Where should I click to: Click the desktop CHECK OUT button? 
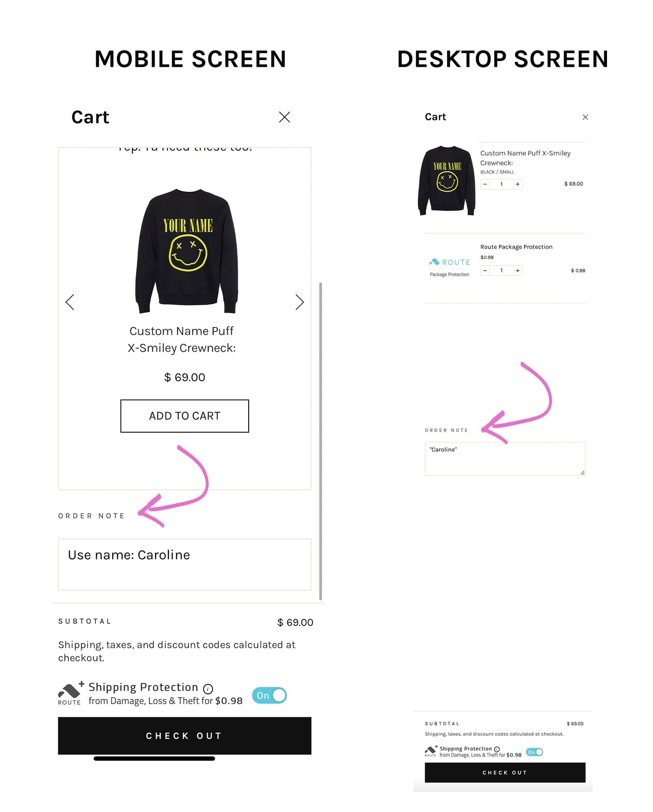(x=505, y=773)
